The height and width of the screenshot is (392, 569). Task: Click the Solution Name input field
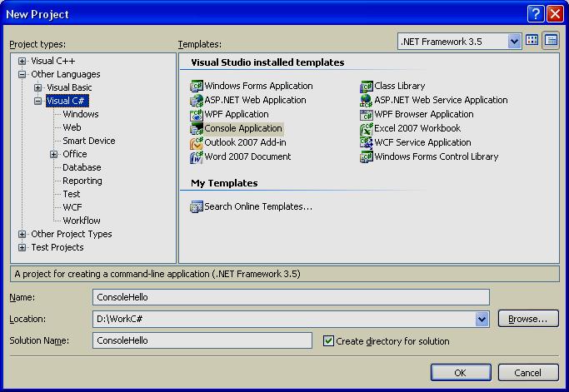(202, 340)
